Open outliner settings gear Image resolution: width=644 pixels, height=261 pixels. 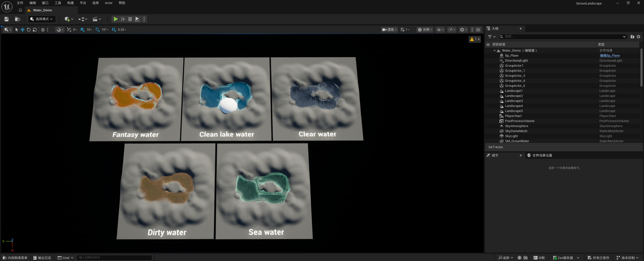[x=638, y=37]
